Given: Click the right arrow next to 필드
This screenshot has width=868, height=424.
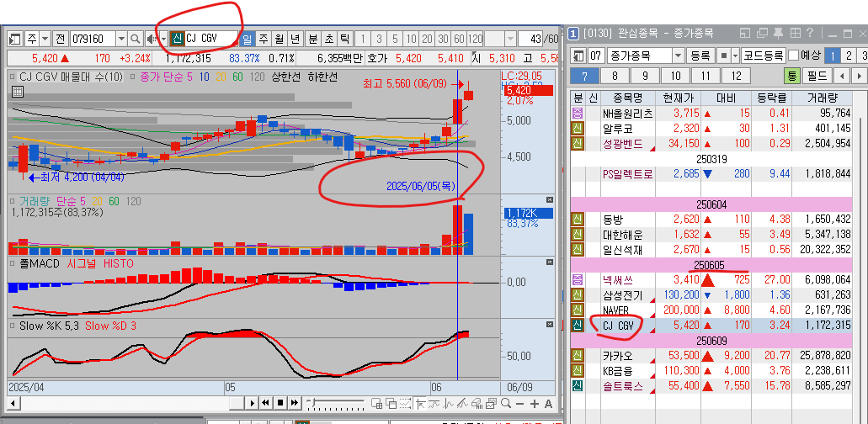Looking at the screenshot, I should coord(859,75).
